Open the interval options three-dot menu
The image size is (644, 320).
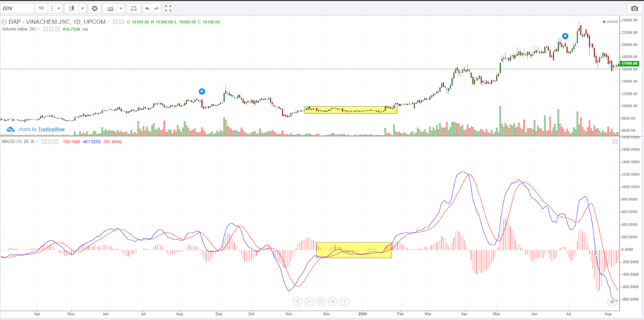(x=52, y=8)
